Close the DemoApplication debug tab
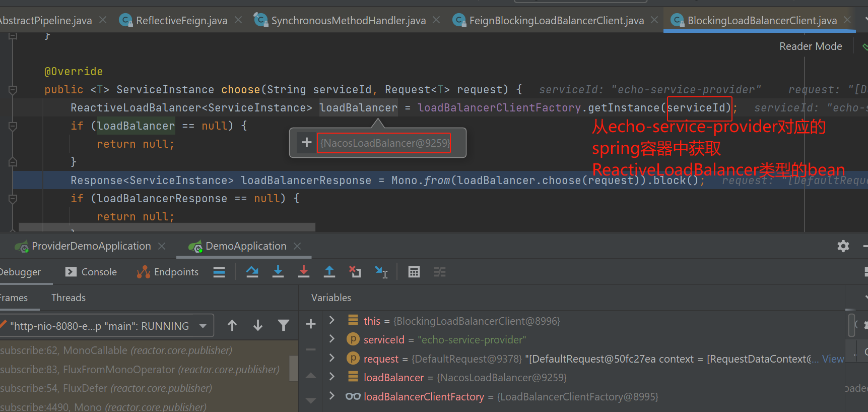This screenshot has height=412, width=868. [x=297, y=246]
